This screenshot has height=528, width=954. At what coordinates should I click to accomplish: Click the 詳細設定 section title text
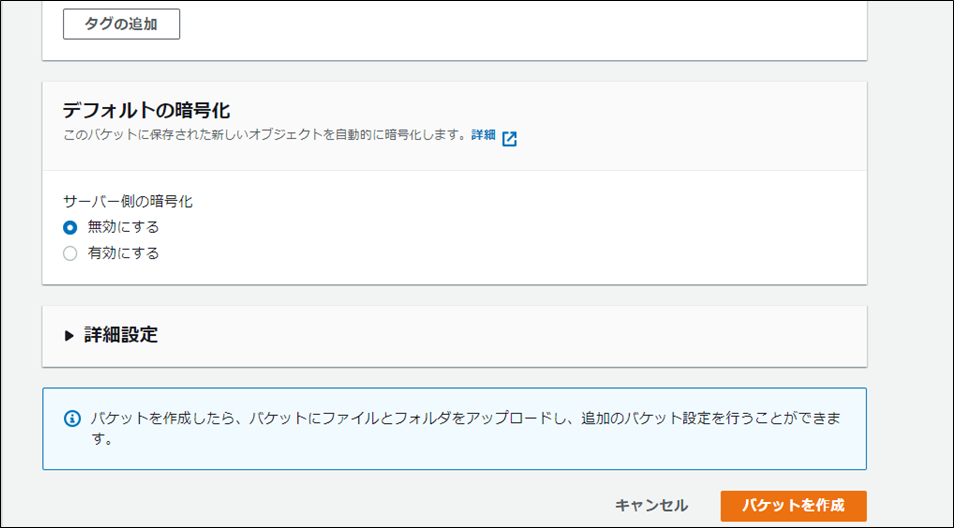(x=121, y=335)
